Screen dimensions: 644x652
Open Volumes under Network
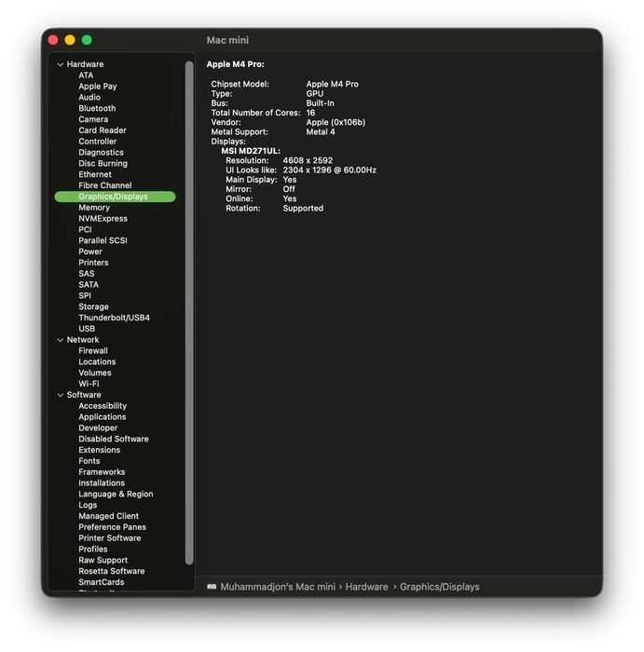[94, 373]
